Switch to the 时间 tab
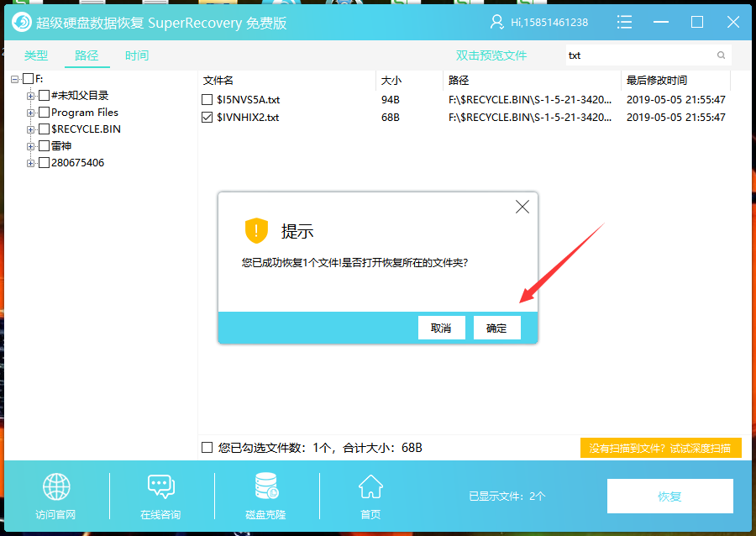This screenshot has width=756, height=536. click(137, 55)
